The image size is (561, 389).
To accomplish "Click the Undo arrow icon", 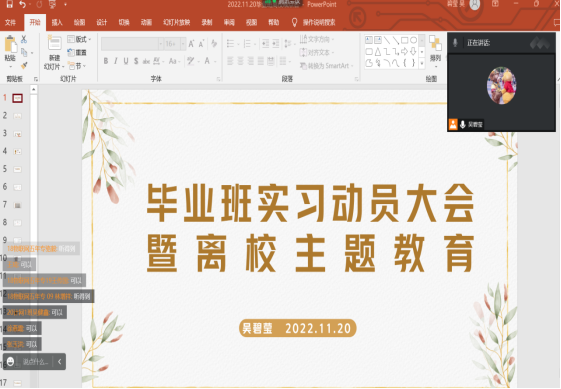I will (x=23, y=4).
